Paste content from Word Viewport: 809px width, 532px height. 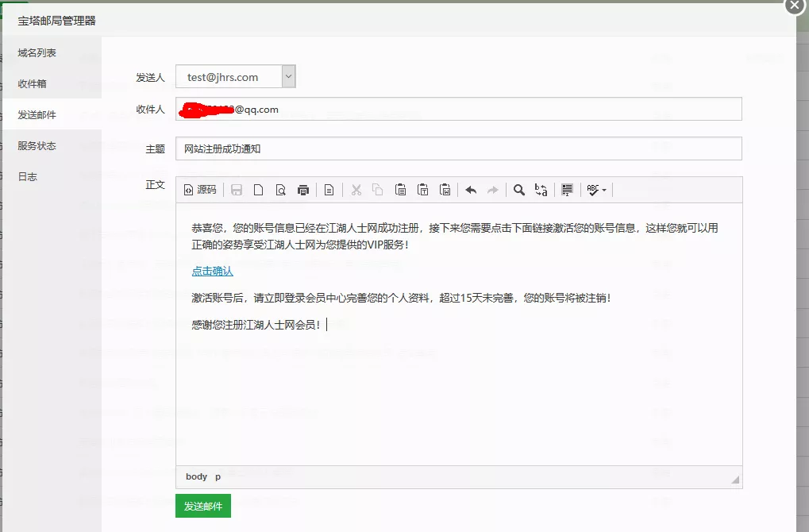[x=445, y=189]
